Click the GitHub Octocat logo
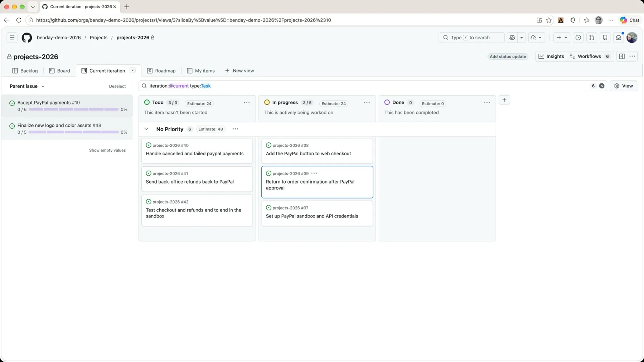 pos(27,38)
